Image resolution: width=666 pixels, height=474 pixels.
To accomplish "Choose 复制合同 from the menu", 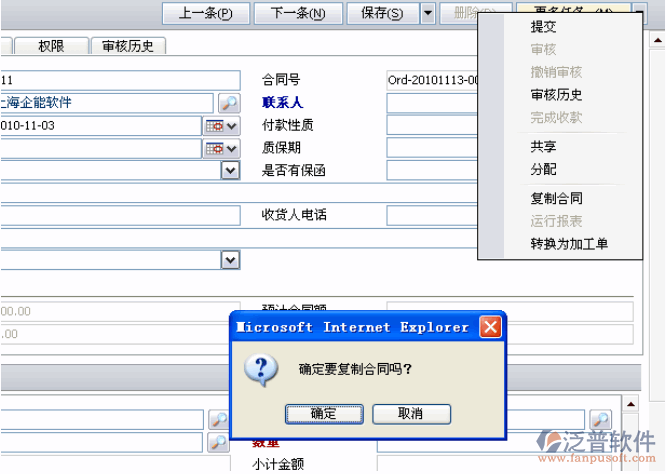I will click(556, 198).
